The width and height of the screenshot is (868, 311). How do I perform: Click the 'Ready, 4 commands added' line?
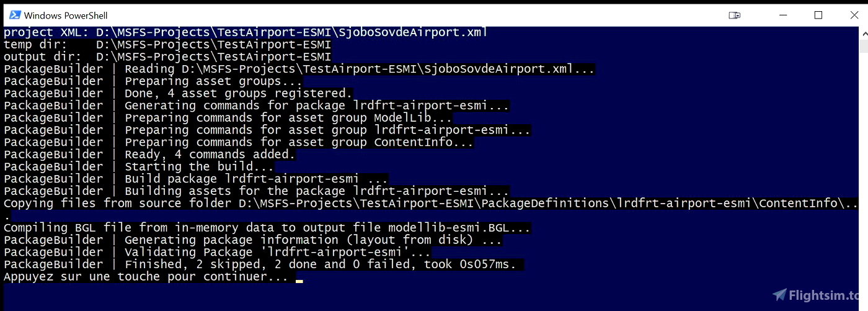point(150,155)
